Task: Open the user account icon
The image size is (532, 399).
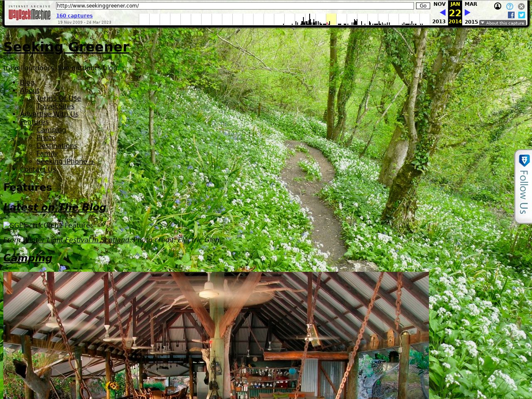Action: (x=498, y=6)
